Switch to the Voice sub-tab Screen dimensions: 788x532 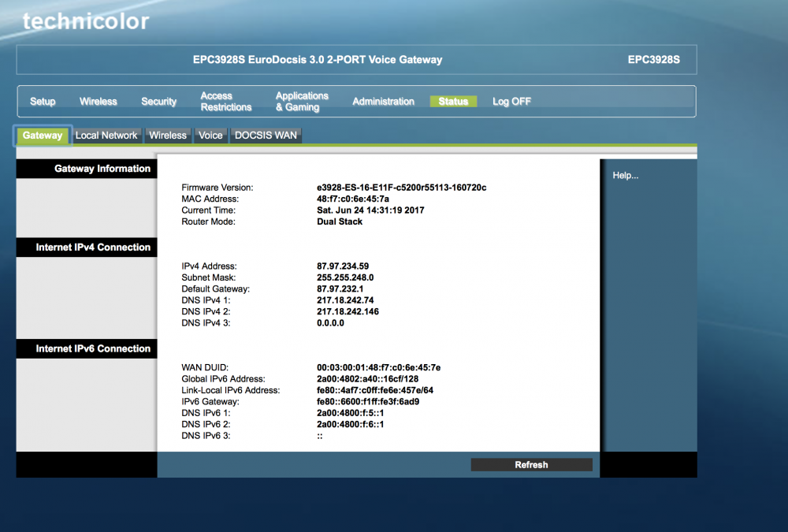[x=210, y=136]
